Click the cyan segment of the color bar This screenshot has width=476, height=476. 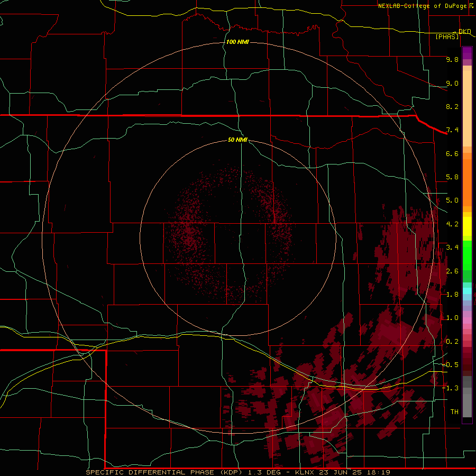point(467,291)
